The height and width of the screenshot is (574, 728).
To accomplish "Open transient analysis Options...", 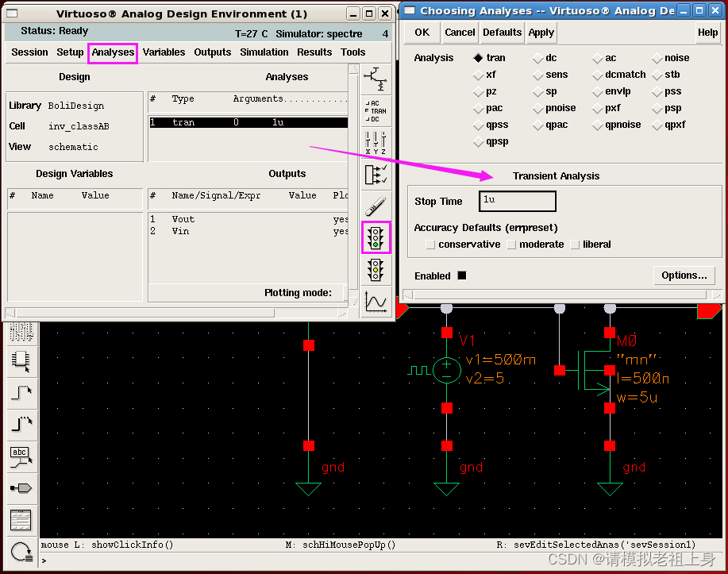I will 684,275.
